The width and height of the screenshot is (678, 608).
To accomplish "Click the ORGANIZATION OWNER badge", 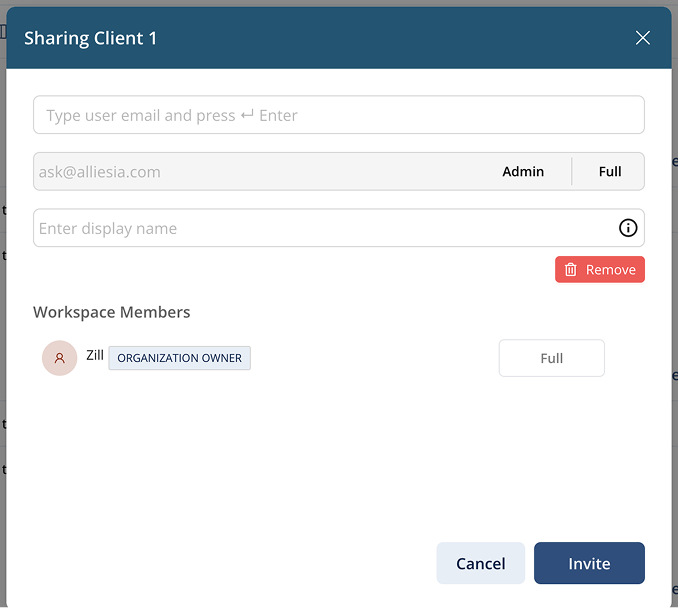I will pyautogui.click(x=180, y=358).
